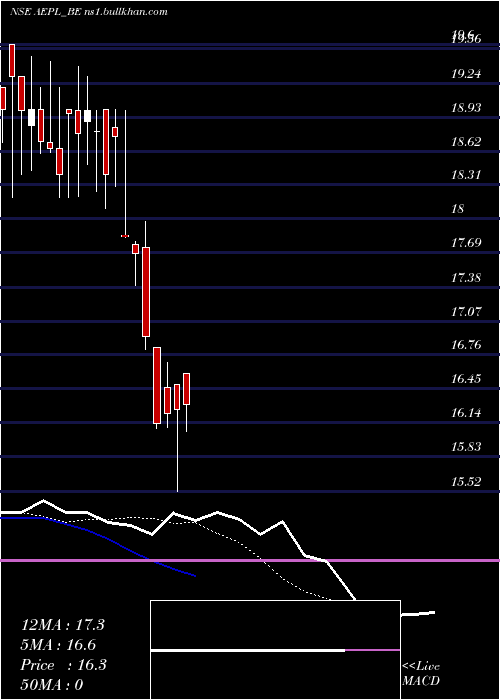Image resolution: width=500 pixels, height=700 pixels.
Task: Click the 18 price axis label
Action: 458,209
